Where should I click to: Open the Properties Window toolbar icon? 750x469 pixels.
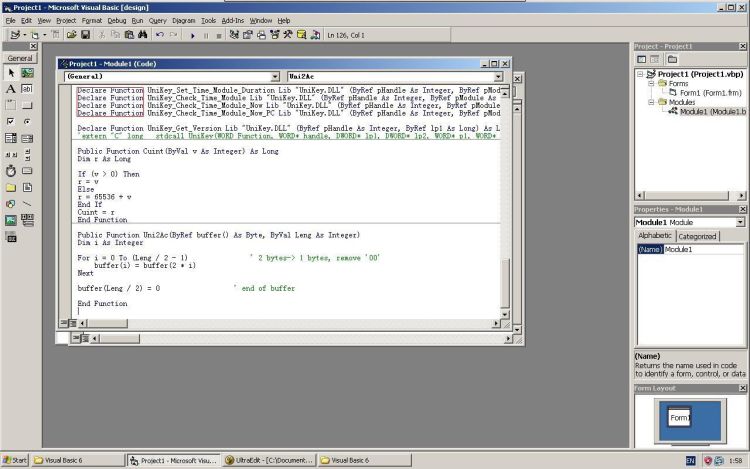[x=247, y=35]
